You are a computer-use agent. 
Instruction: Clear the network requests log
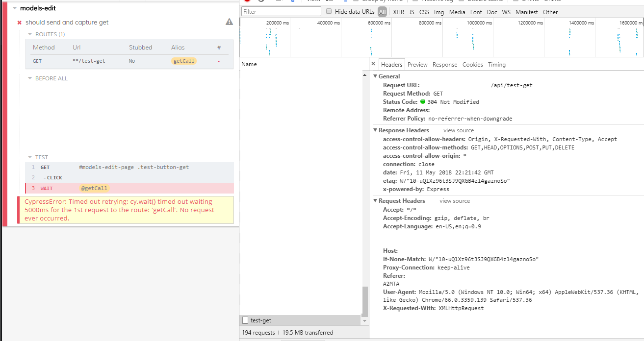[x=260, y=1]
